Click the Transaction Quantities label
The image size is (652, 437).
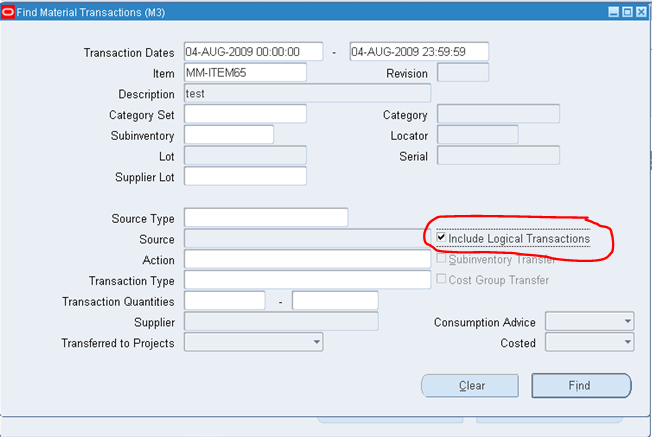pos(118,301)
